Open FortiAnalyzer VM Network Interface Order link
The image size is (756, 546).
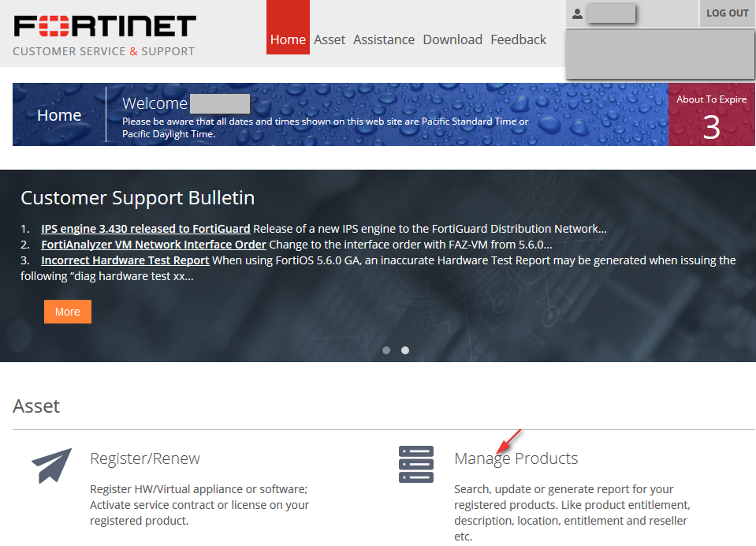click(x=154, y=245)
